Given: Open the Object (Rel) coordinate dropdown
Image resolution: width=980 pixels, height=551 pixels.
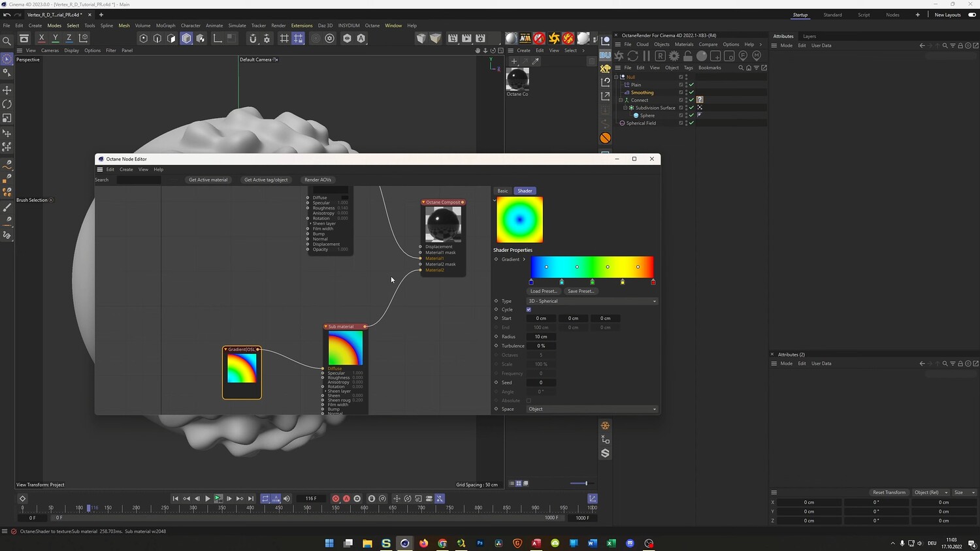Looking at the screenshot, I should 930,492.
